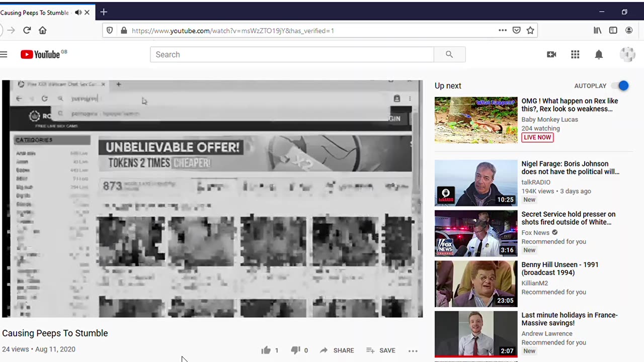644x362 pixels.
Task: Open Baby Monkey Lucas live video thumbnail
Action: point(476,120)
